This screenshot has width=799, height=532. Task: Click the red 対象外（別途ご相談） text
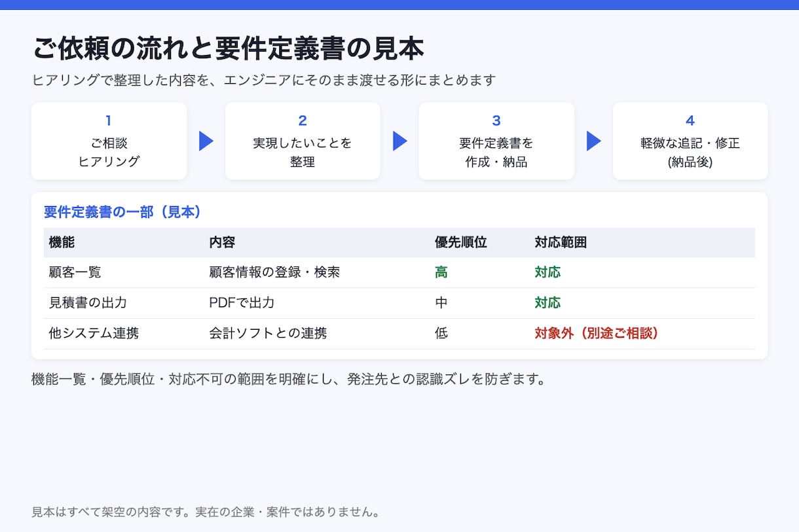click(x=596, y=333)
